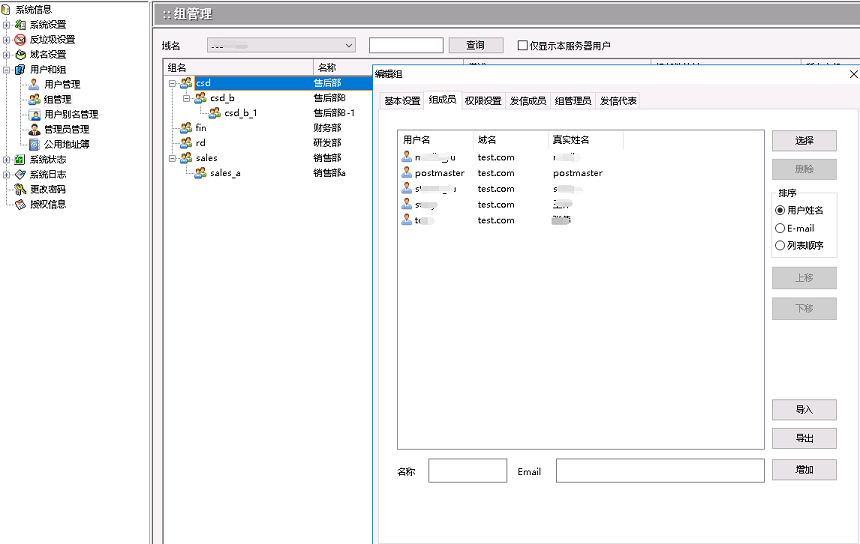Close the 编辑组 dialog
860x544 pixels.
pyautogui.click(x=853, y=74)
